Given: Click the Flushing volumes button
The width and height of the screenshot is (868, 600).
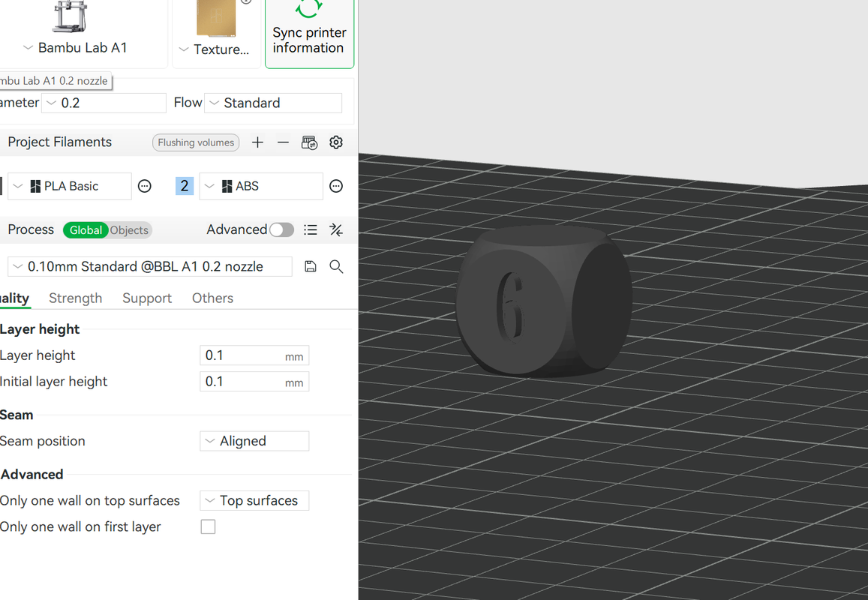Looking at the screenshot, I should pyautogui.click(x=196, y=142).
